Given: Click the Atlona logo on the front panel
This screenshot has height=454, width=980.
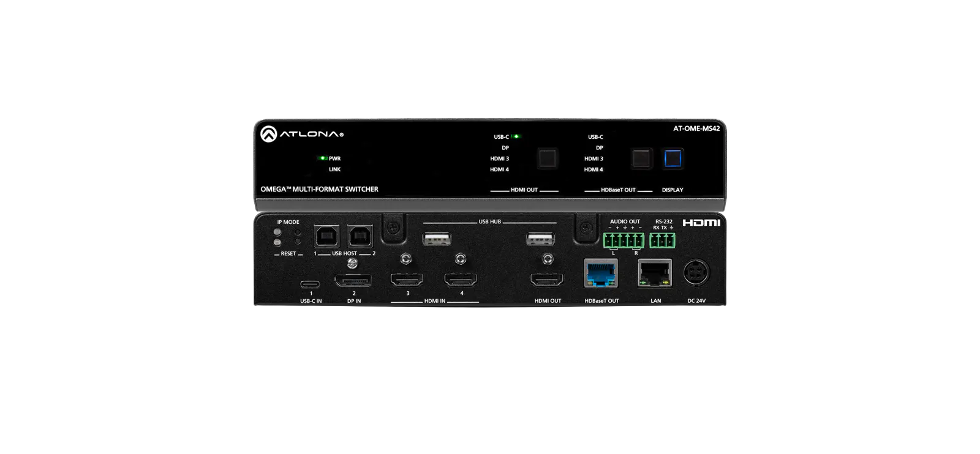Looking at the screenshot, I should (x=302, y=134).
